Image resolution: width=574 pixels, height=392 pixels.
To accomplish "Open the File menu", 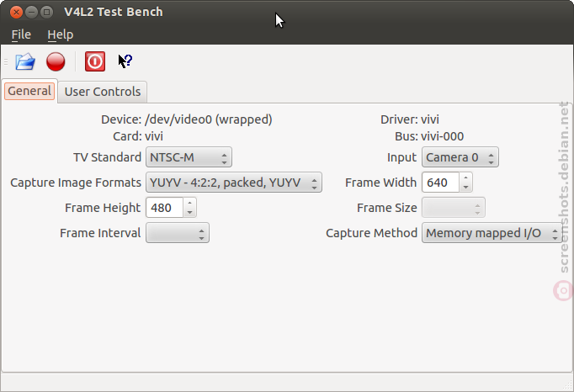I will tap(21, 34).
